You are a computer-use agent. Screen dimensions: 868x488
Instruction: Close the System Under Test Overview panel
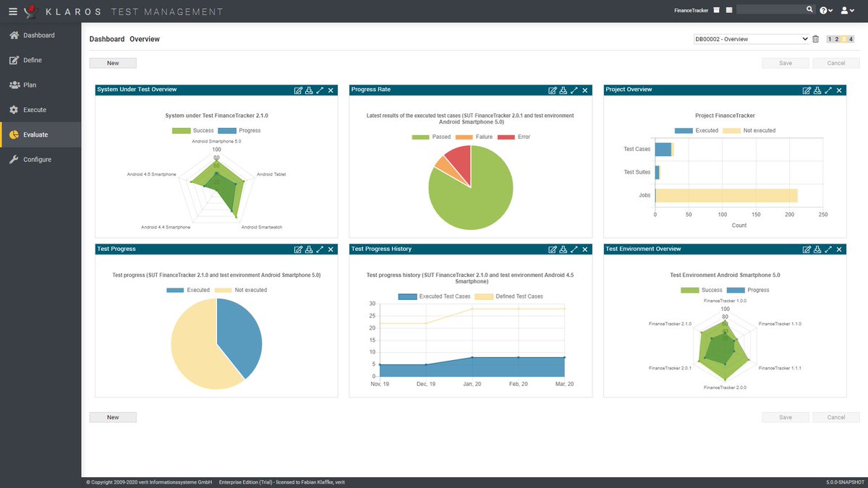331,90
